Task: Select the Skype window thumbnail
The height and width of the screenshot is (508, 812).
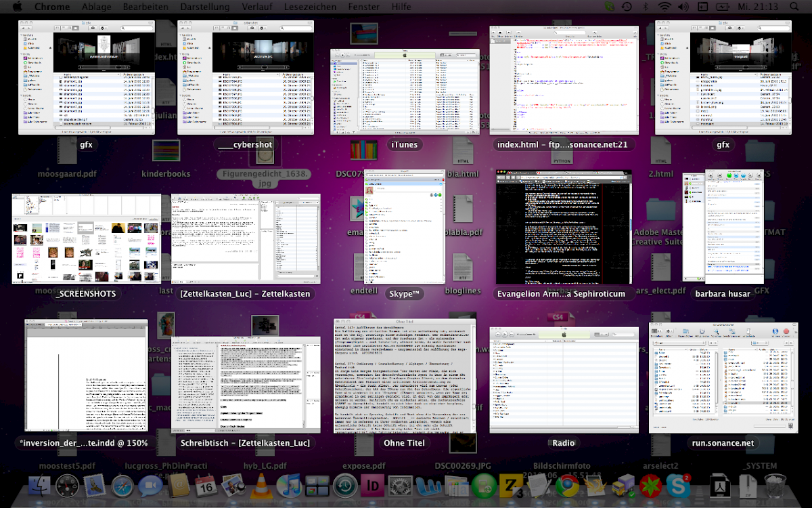Action: [404, 227]
